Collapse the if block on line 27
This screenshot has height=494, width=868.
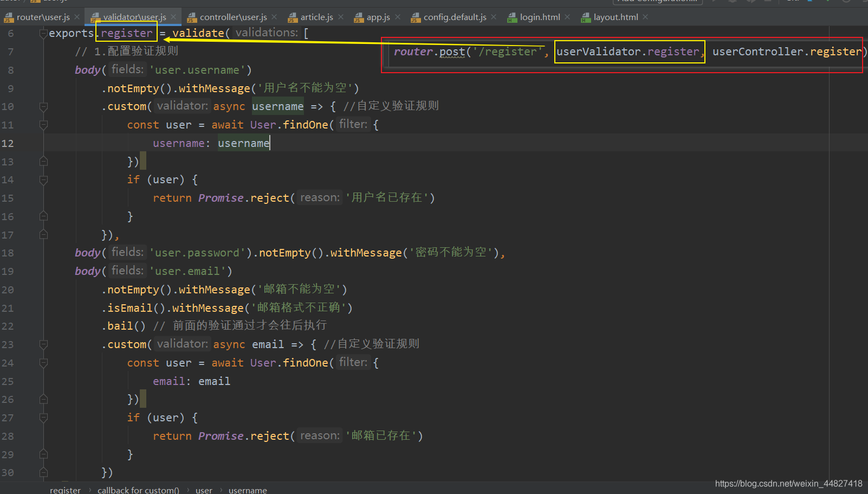tap(44, 418)
